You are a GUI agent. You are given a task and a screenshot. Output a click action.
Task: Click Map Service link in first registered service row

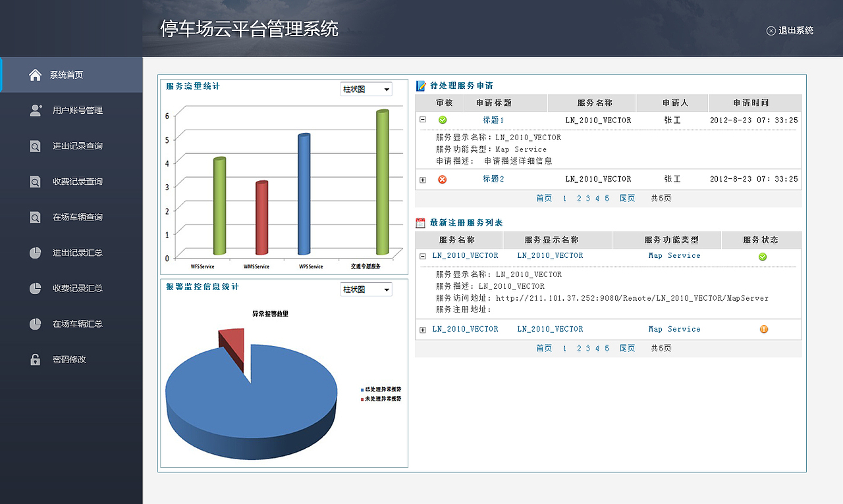(x=674, y=256)
